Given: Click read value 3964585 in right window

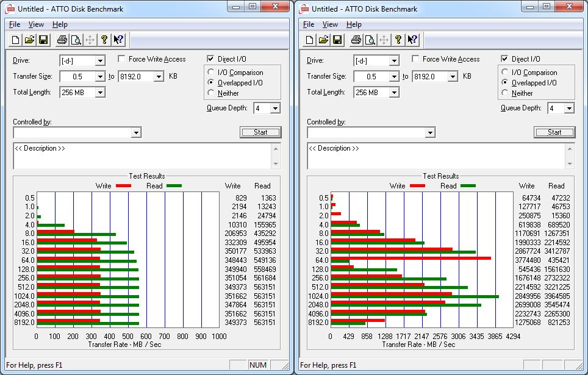Looking at the screenshot, I should pos(556,296).
